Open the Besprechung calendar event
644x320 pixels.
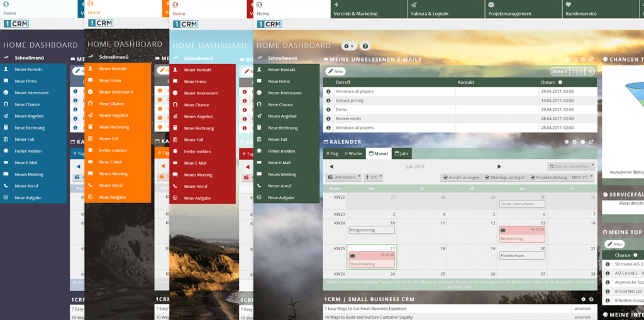[x=522, y=234]
